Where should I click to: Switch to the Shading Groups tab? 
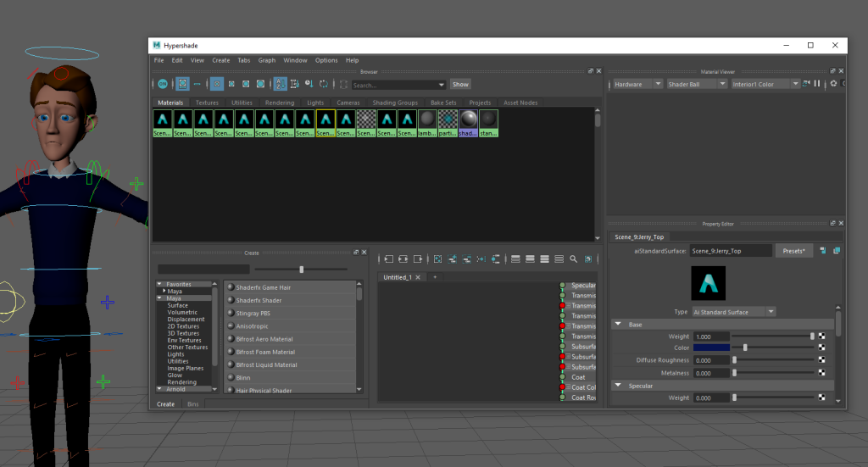click(x=395, y=103)
